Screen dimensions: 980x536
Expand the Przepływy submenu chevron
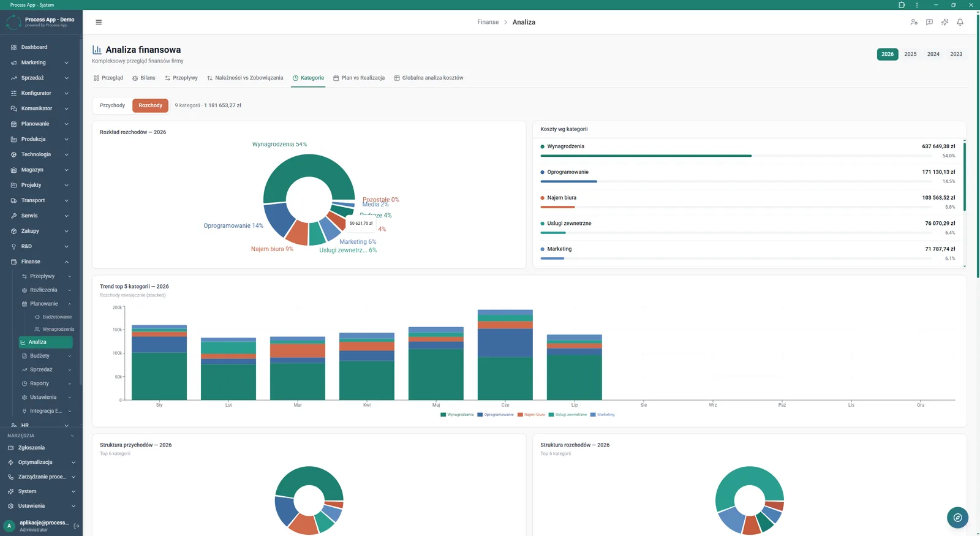69,276
